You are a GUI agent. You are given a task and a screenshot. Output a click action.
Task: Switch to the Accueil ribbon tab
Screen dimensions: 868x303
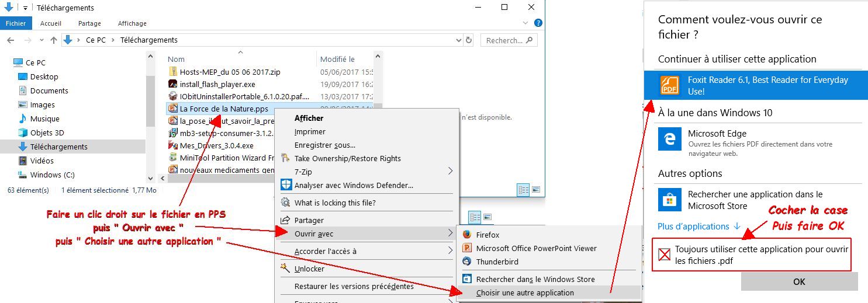[51, 23]
